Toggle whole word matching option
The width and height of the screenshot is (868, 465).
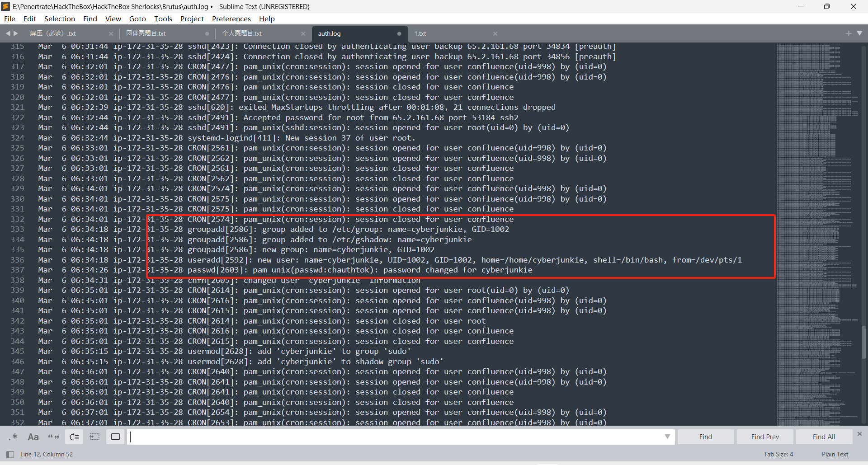point(53,437)
